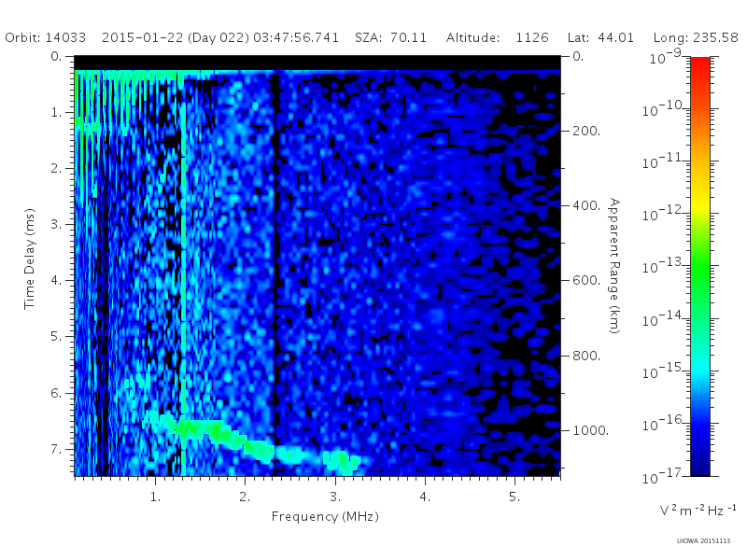Click the V² m⁻² Hz⁻¹ units label
The height and width of the screenshot is (560, 747).
tap(698, 510)
